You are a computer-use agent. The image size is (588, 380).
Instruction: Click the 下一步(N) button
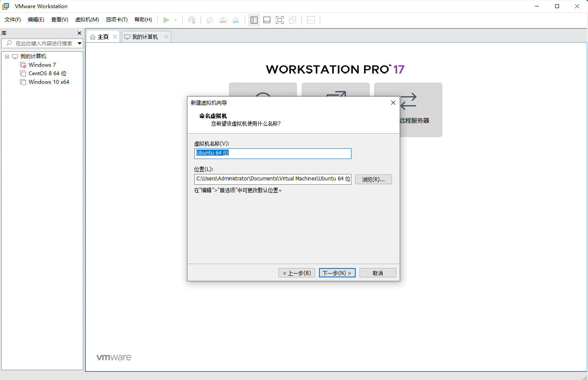337,273
